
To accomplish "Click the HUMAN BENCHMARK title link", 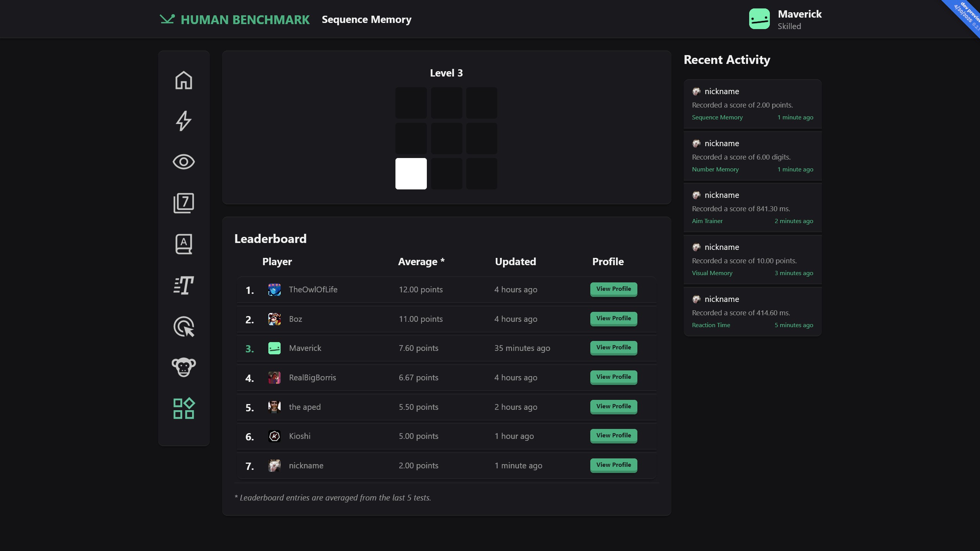I will click(x=245, y=20).
